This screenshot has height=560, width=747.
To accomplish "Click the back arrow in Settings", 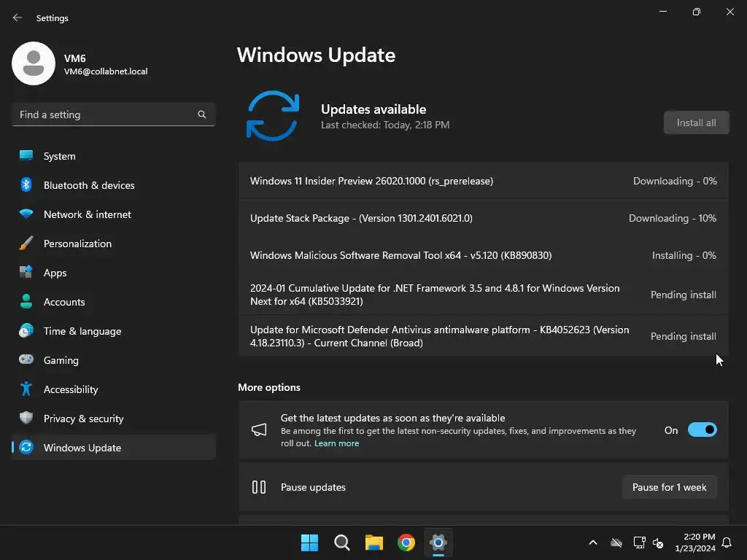I will [18, 17].
